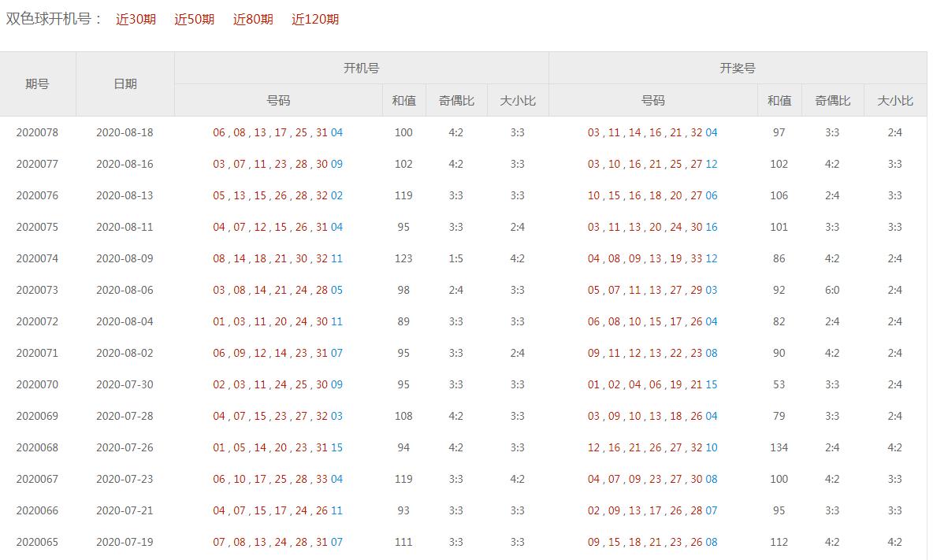The image size is (933, 560).
Task: Click 开奖号 numbers 03, 11, 13, 20, 24, 30 16
Action: pos(652,227)
